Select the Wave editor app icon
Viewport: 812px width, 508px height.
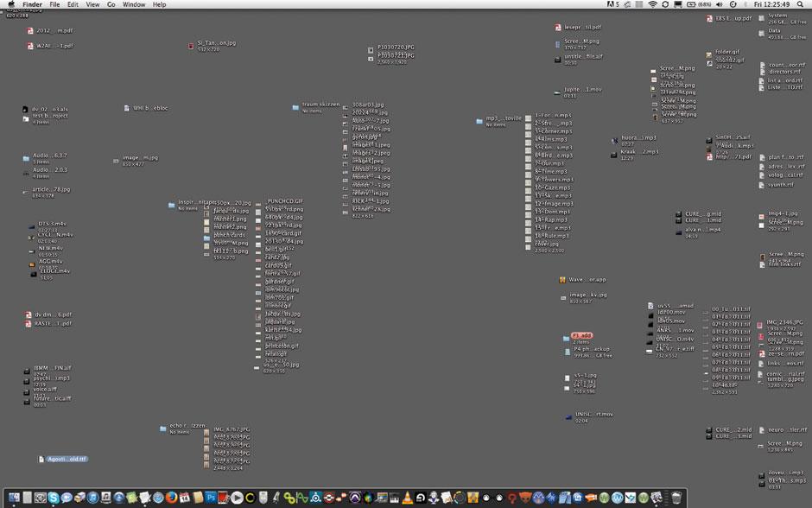pos(561,280)
